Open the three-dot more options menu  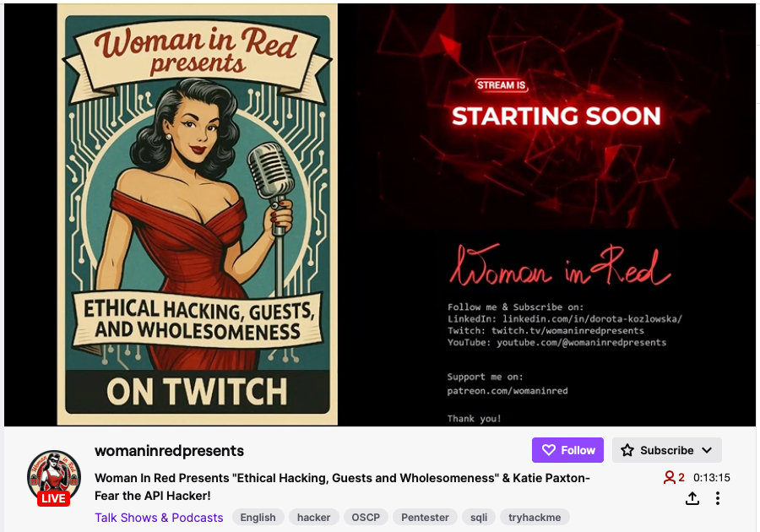[x=717, y=498]
